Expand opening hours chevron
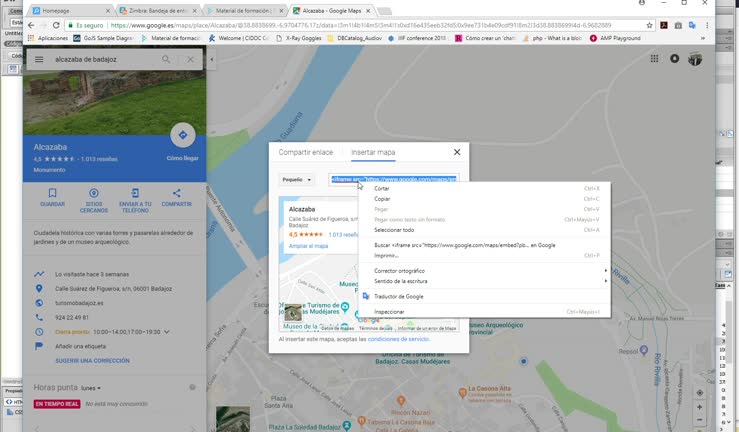Screen dimensions: 739x432 (166, 332)
